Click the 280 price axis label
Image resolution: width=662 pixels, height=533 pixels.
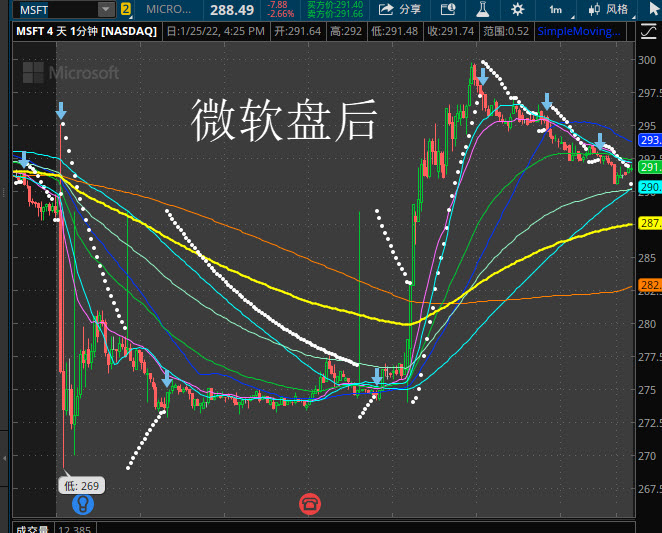coord(647,324)
